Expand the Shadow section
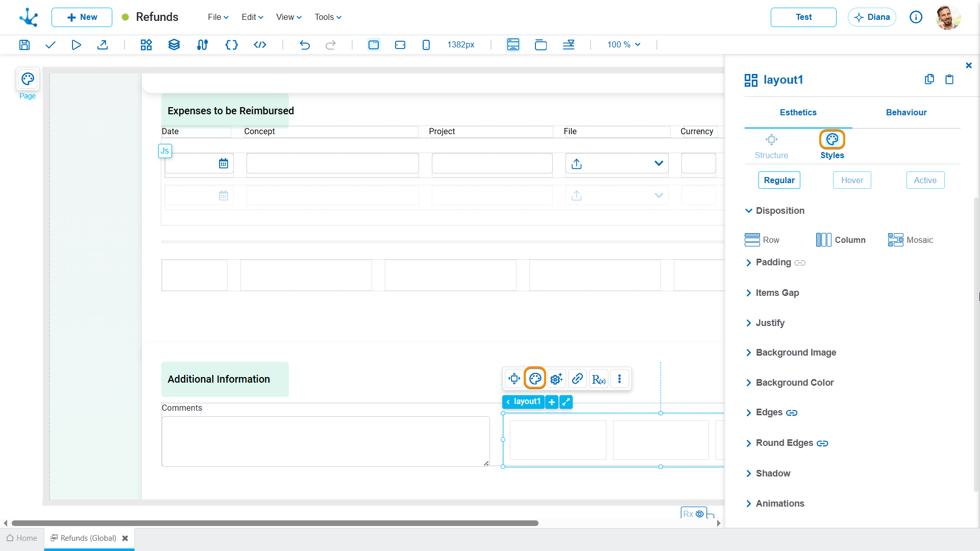Image resolution: width=980 pixels, height=551 pixels. 768,473
